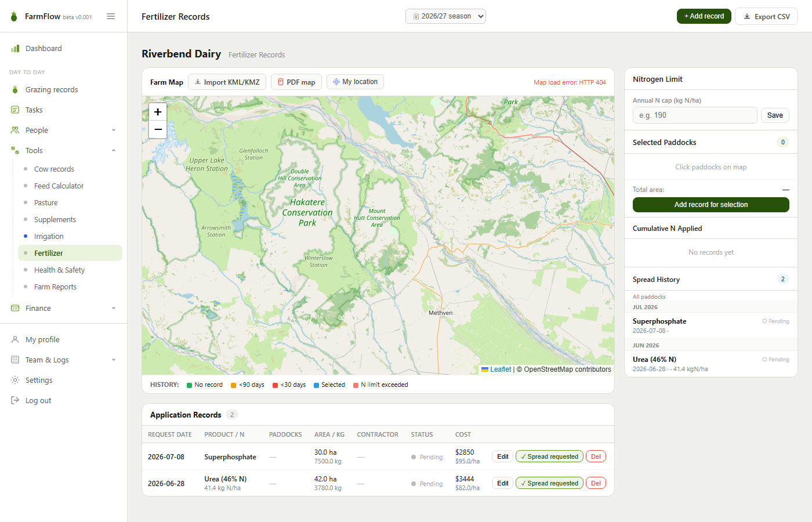
Task: Open Urea (46% N) entry in Spread History
Action: tap(711, 364)
